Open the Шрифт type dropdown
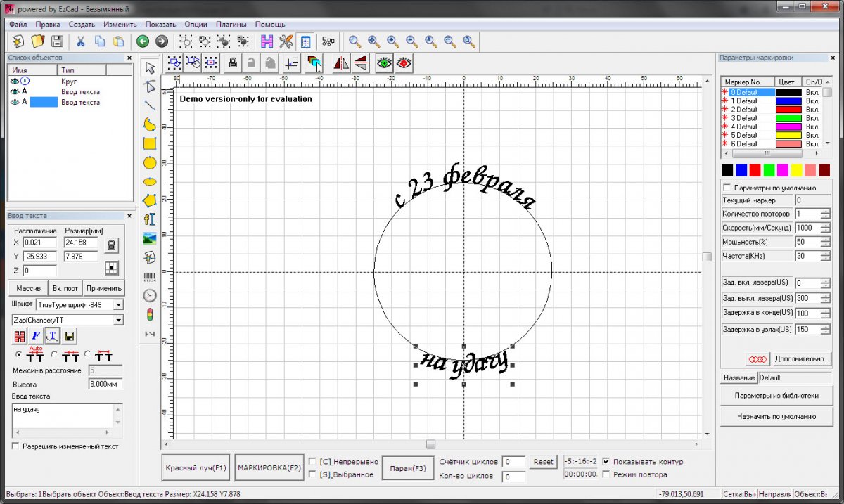The width and height of the screenshot is (844, 504). pos(117,305)
